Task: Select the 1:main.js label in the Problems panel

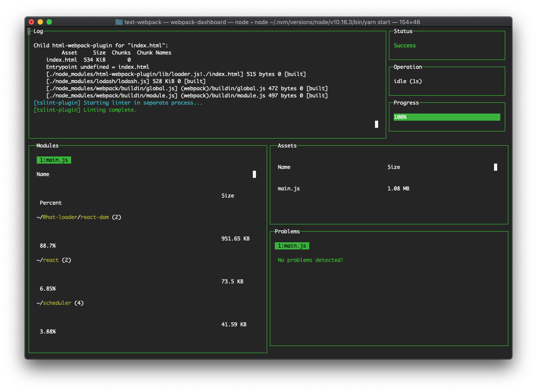Action: [x=292, y=245]
